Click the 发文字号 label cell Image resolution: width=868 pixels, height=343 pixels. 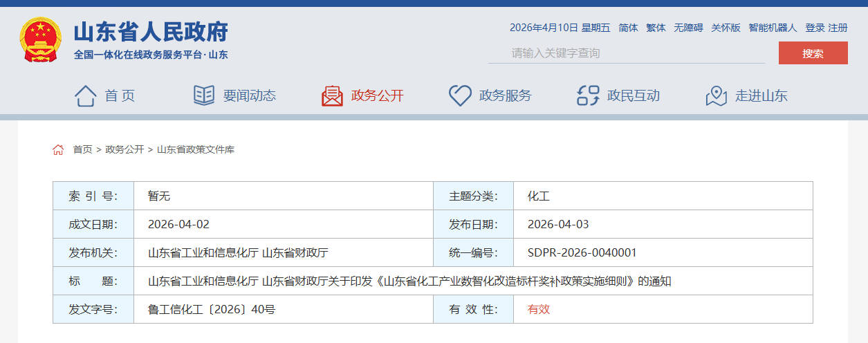click(x=93, y=310)
